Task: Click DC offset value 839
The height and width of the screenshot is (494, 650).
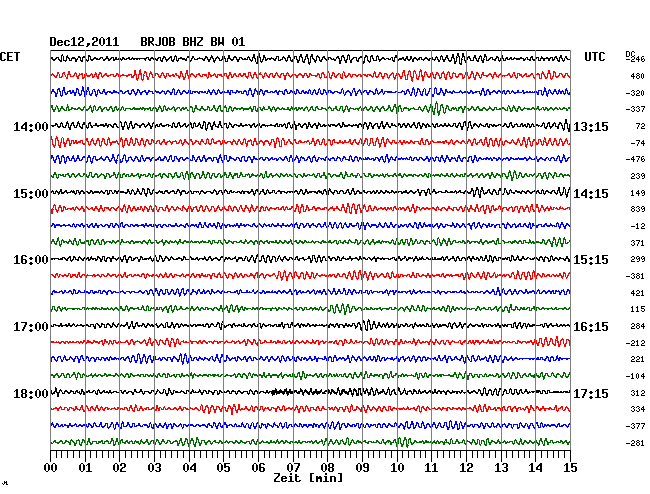Action: pyautogui.click(x=638, y=209)
